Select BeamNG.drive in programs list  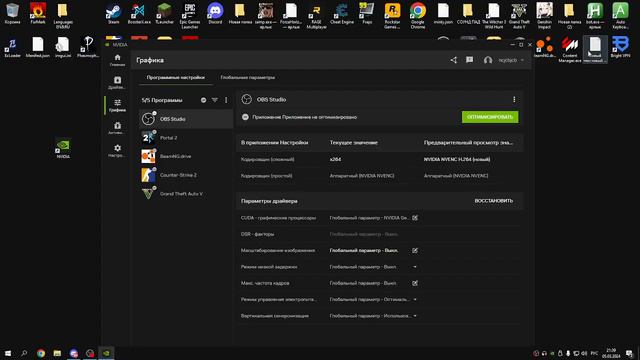186,156
